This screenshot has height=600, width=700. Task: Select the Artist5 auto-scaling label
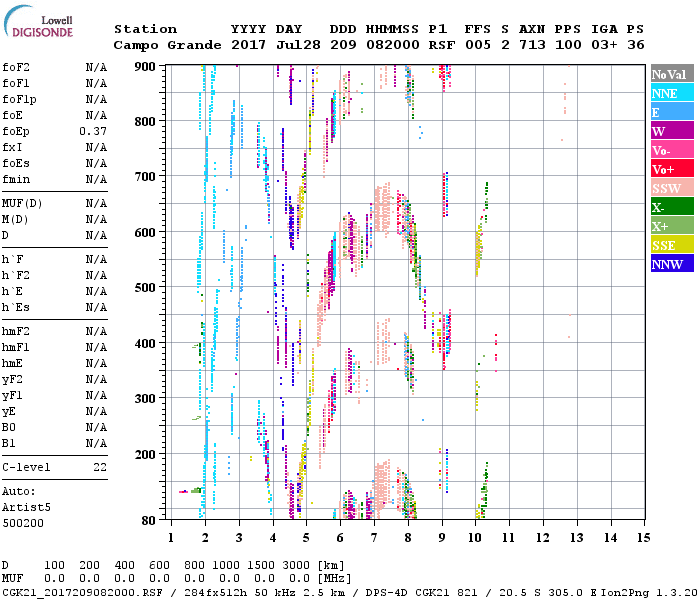(26, 507)
